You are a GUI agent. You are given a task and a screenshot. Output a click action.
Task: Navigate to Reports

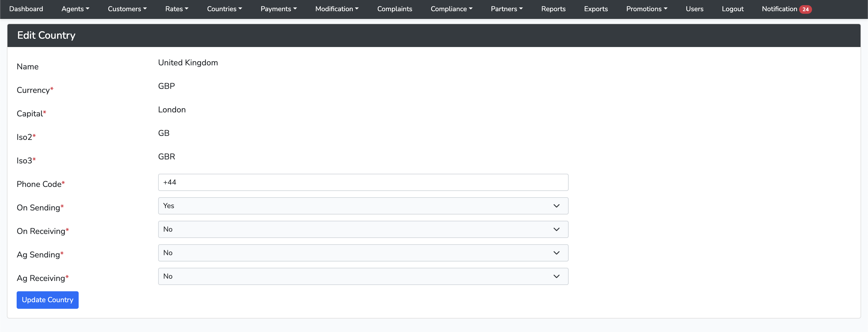pos(553,9)
